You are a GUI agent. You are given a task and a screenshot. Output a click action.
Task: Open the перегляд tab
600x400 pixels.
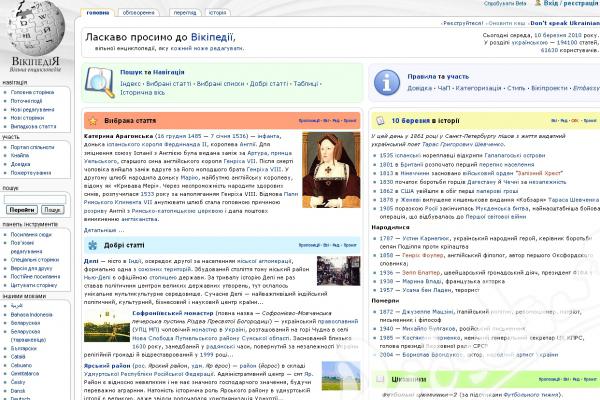pos(185,13)
